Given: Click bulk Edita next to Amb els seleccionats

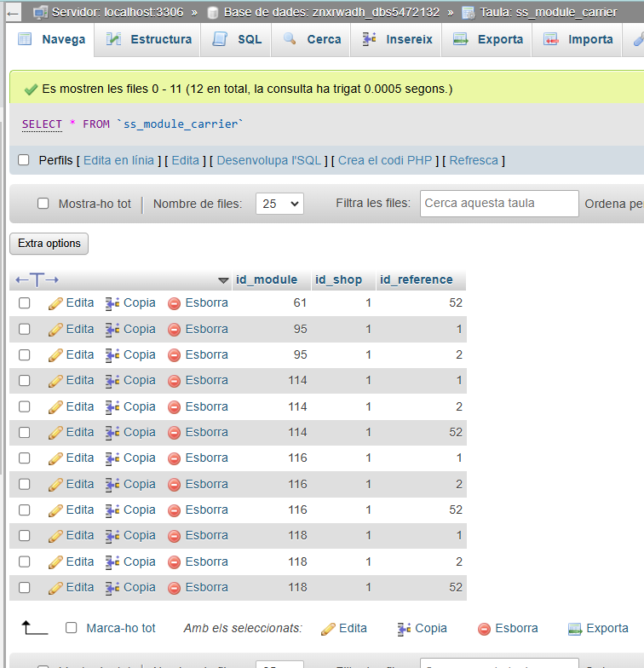Looking at the screenshot, I should point(344,629).
